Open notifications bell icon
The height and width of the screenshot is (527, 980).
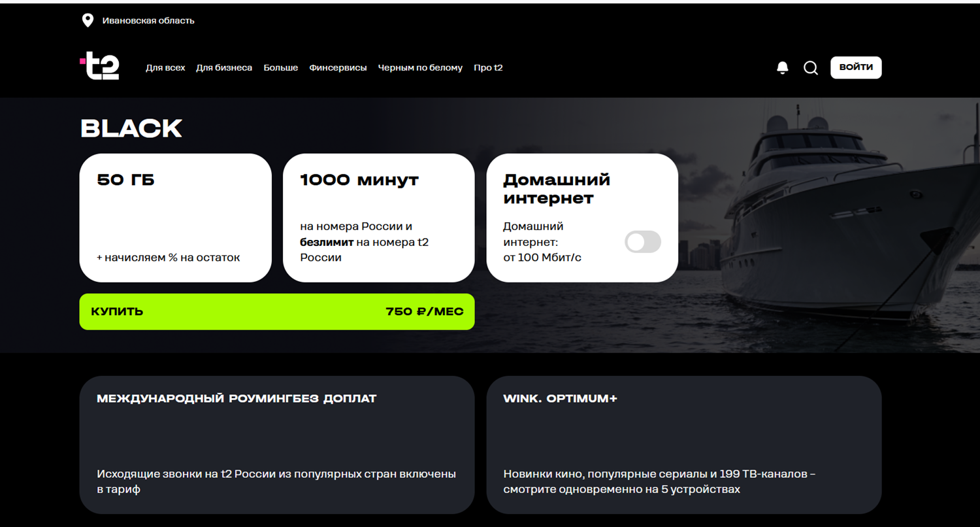[x=783, y=67]
